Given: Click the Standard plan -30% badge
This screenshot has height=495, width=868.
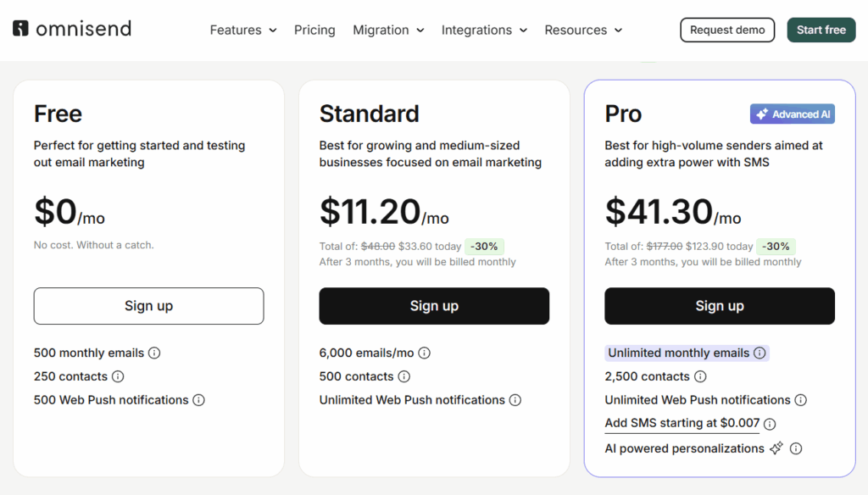Looking at the screenshot, I should (484, 247).
